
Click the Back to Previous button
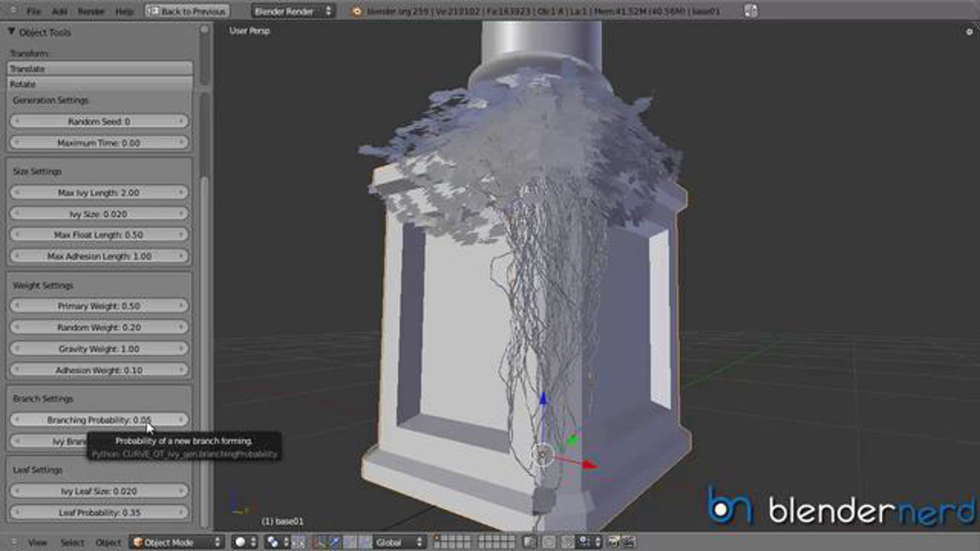click(x=187, y=11)
